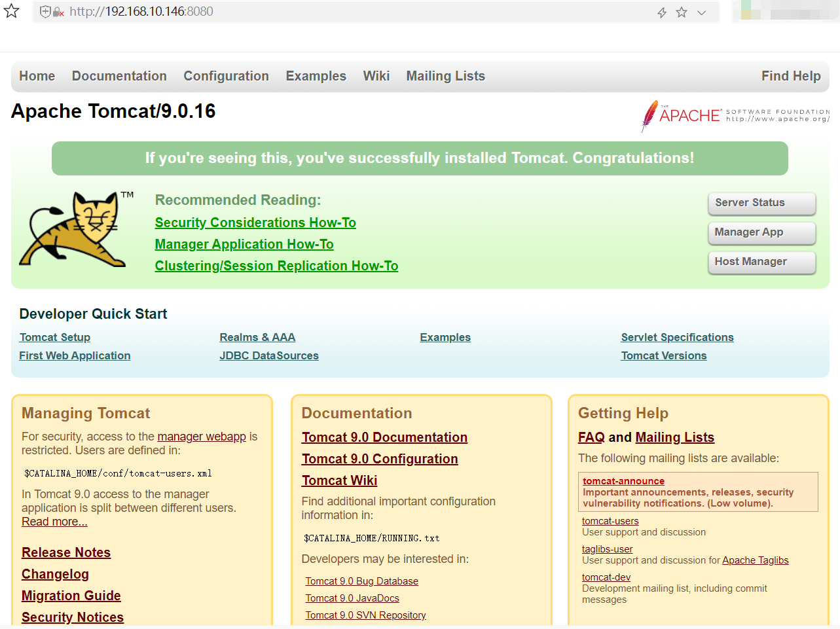Image resolution: width=840 pixels, height=629 pixels.
Task: Click the Developer Quick Start heading
Action: (x=93, y=314)
